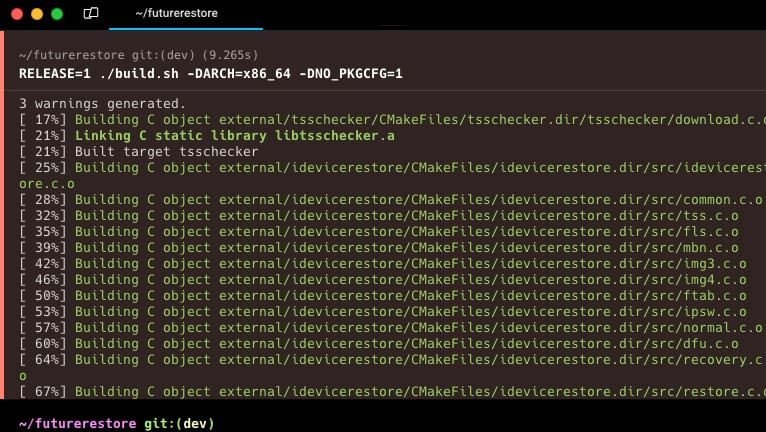Screen dimensions: 766x432
Task: Click the 32% line building tss.c.o
Action: pyautogui.click(x=379, y=216)
